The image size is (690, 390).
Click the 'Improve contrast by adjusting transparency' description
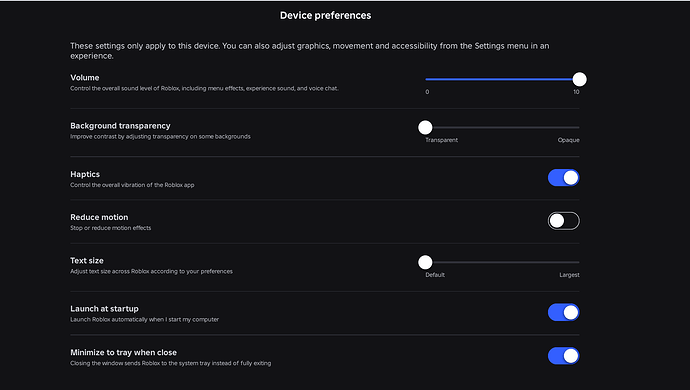160,137
